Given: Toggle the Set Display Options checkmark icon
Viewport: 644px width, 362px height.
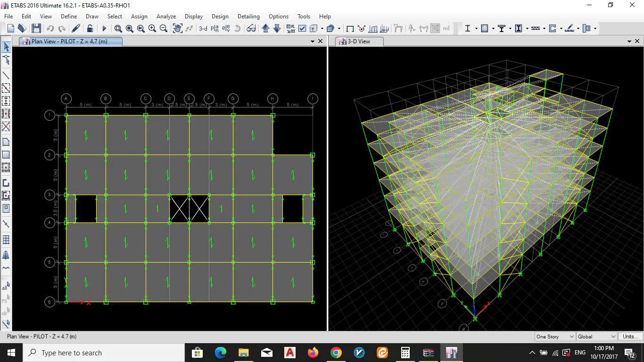Looking at the screenshot, I should click(x=302, y=29).
